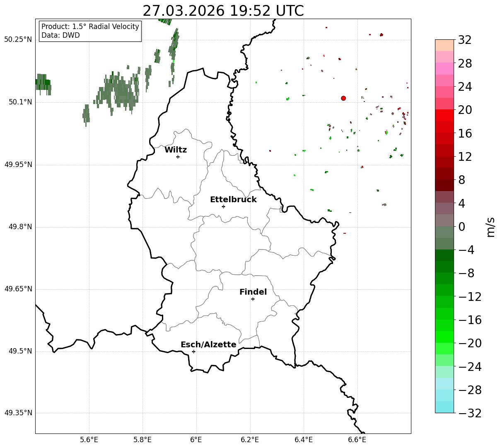500x448 pixels.
Task: Click the −20 colorbar tick label
Action: pos(469,344)
